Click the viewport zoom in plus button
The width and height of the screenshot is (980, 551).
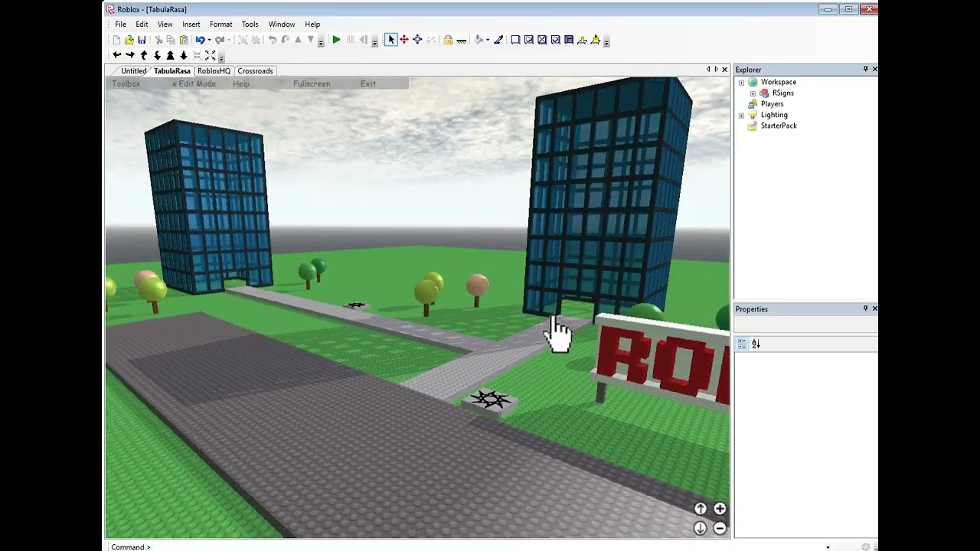coord(720,509)
